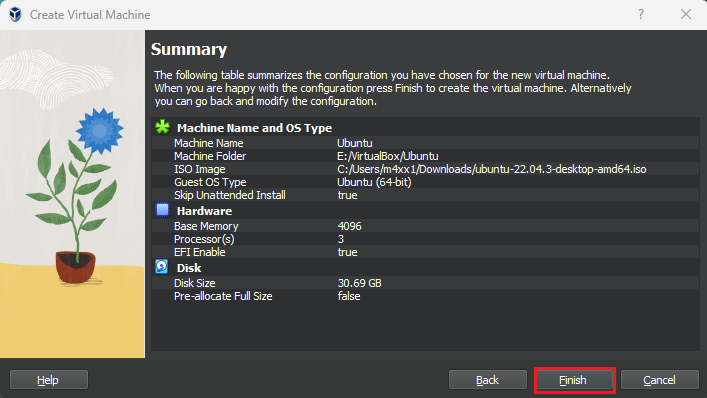This screenshot has height=398, width=707.
Task: Click the Base Memory value 4096
Action: click(x=349, y=226)
